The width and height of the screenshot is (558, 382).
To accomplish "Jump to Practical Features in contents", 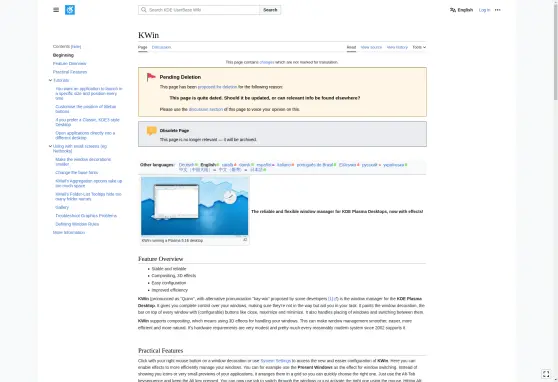I will [x=70, y=72].
